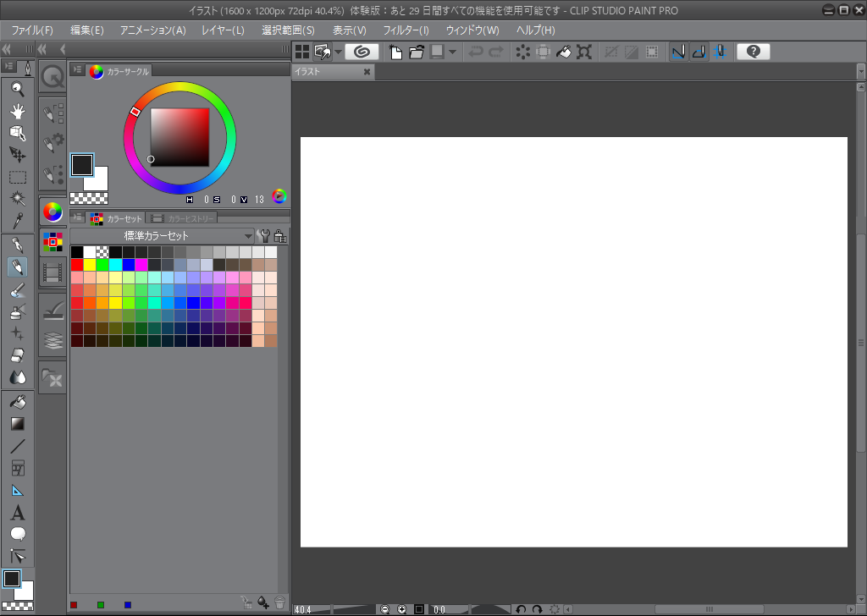Viewport: 867px width, 616px height.
Task: Switch to the カラーヒストリー tab
Action: pyautogui.click(x=191, y=217)
